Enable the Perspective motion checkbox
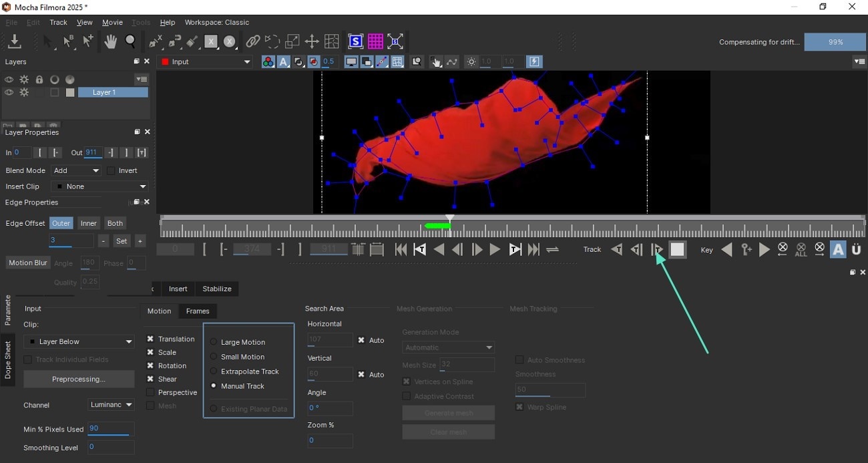This screenshot has width=868, height=463. tap(150, 392)
